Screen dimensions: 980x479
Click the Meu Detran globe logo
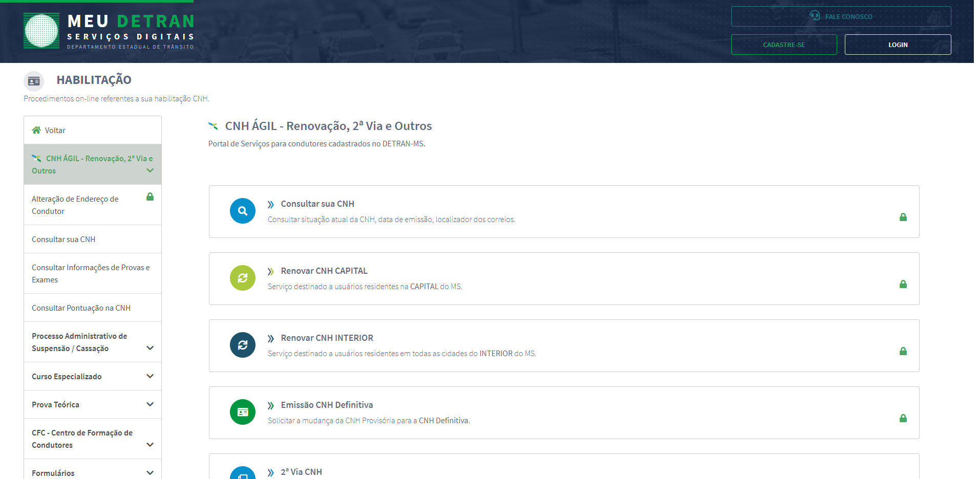[x=41, y=31]
